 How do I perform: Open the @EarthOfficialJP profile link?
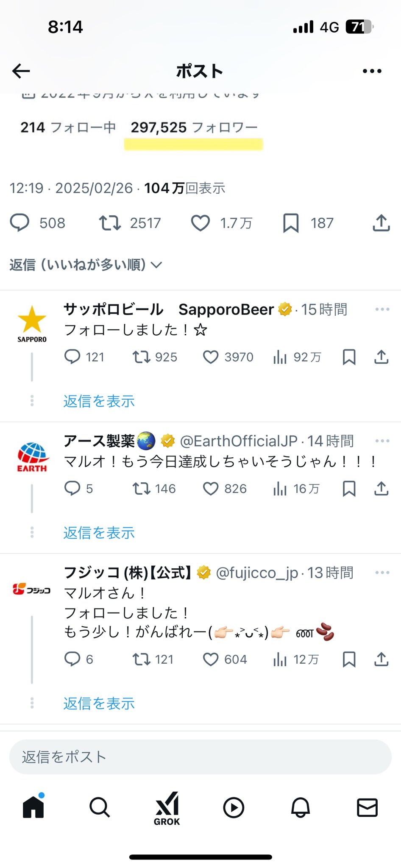239,441
